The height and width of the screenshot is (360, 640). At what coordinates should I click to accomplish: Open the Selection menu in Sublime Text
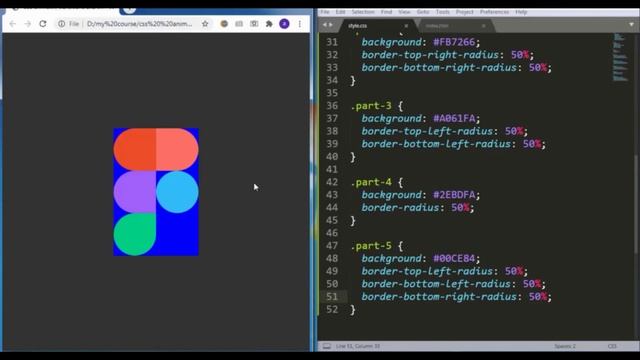coord(363,12)
